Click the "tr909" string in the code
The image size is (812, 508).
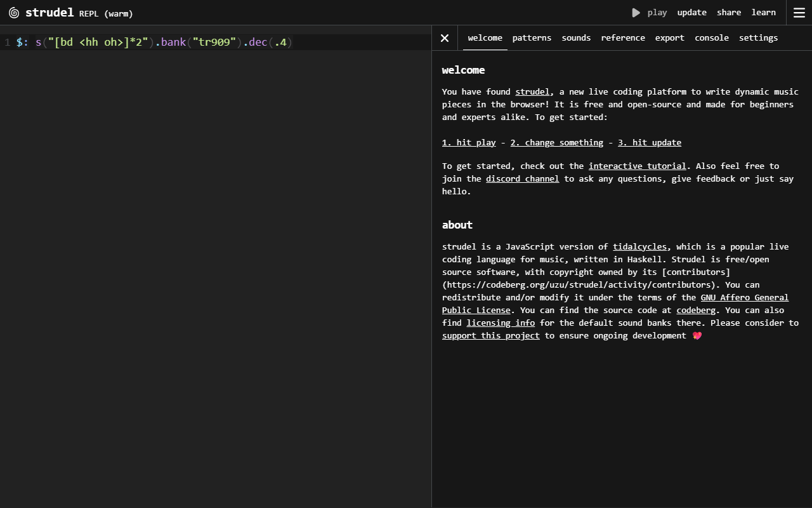(x=214, y=43)
